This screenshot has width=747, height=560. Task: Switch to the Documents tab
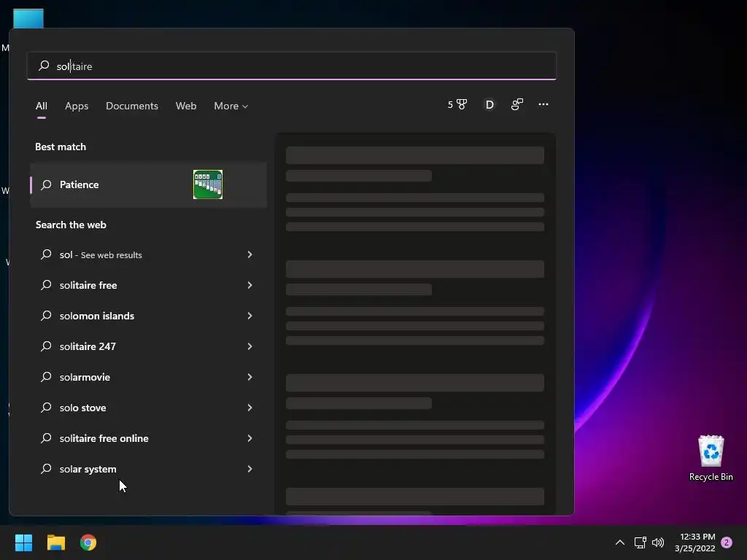point(132,106)
